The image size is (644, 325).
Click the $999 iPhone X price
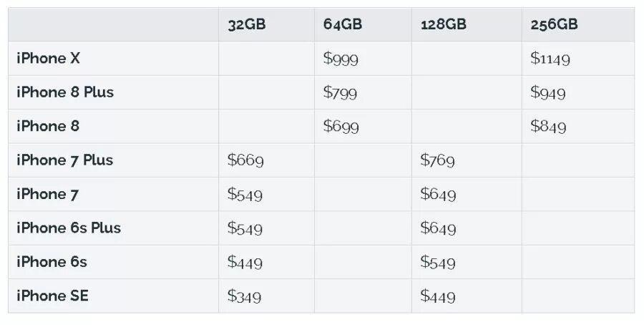[341, 59]
